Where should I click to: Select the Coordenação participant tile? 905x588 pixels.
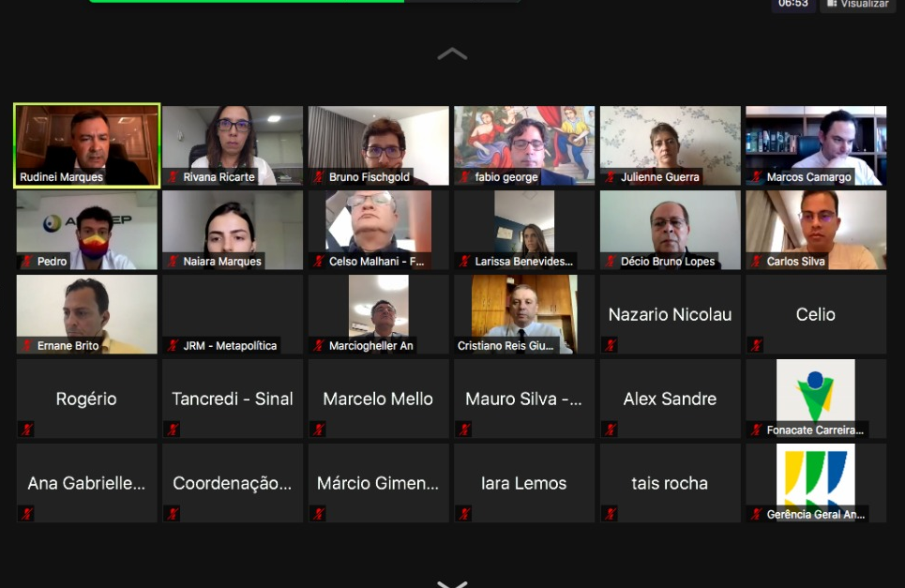point(233,482)
